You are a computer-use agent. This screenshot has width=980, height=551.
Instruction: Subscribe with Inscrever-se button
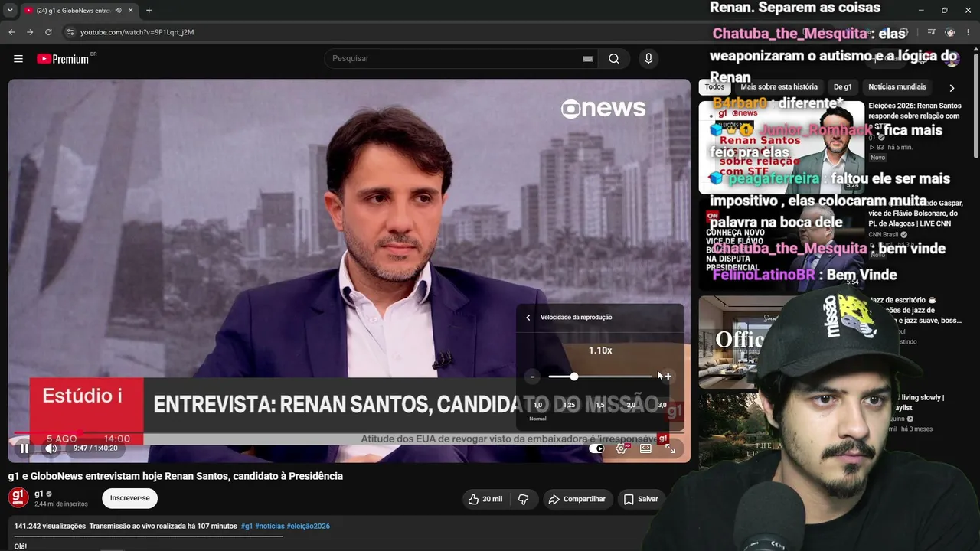click(130, 498)
